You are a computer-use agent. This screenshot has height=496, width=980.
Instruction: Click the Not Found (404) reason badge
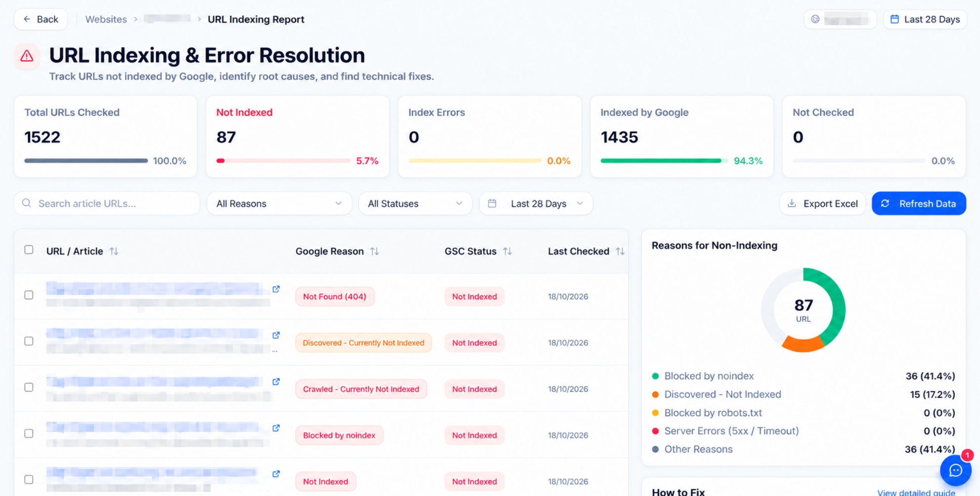(335, 296)
